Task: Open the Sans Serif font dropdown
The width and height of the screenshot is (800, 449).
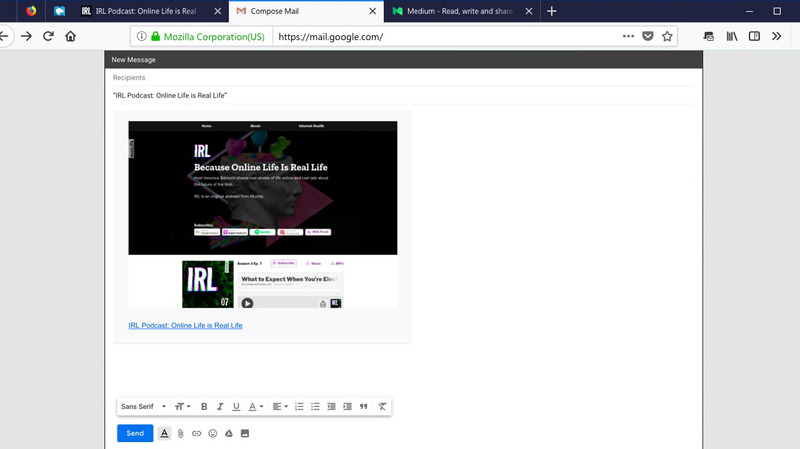Action: pos(143,406)
